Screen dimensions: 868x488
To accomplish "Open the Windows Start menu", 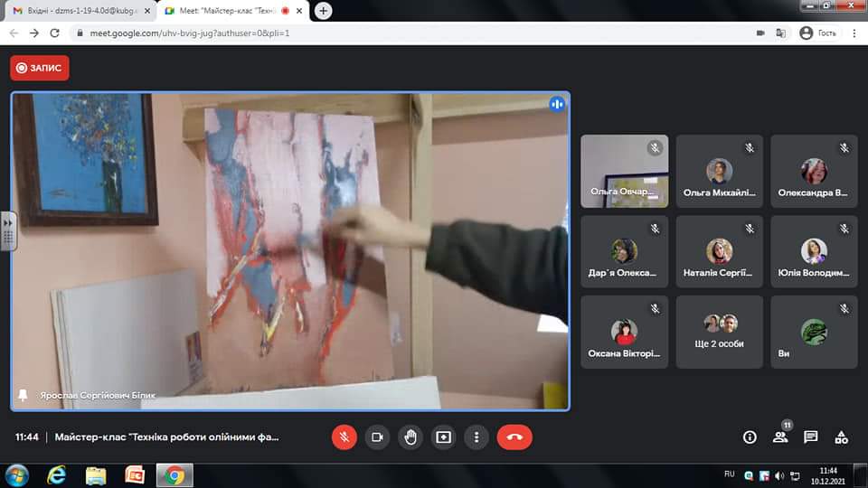I will (x=17, y=475).
